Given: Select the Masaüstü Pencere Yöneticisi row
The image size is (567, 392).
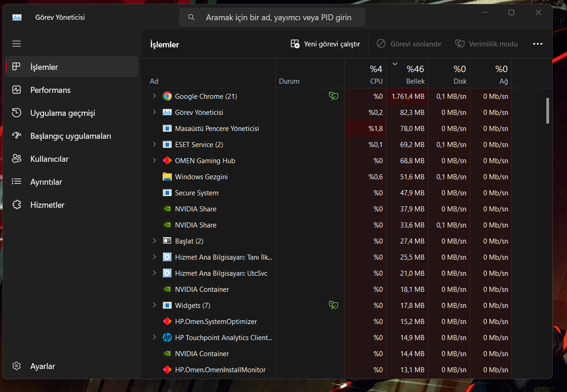Looking at the screenshot, I should [326, 129].
